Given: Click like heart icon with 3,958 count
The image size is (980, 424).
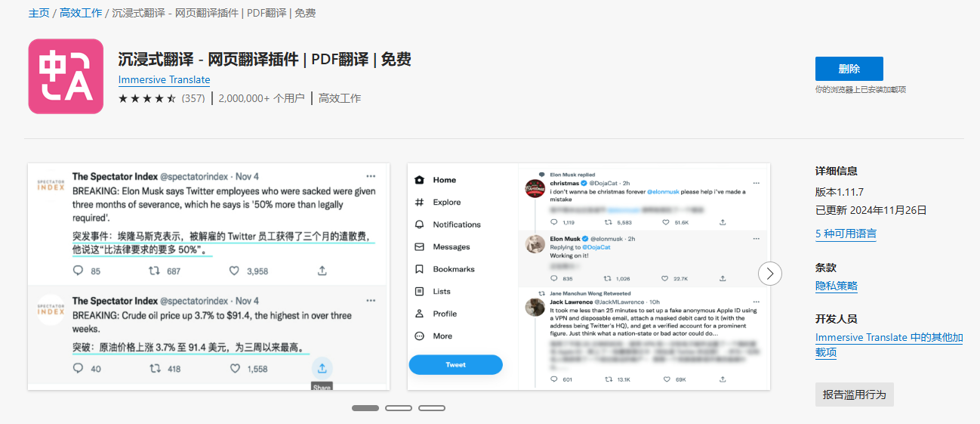Looking at the screenshot, I should [x=234, y=271].
